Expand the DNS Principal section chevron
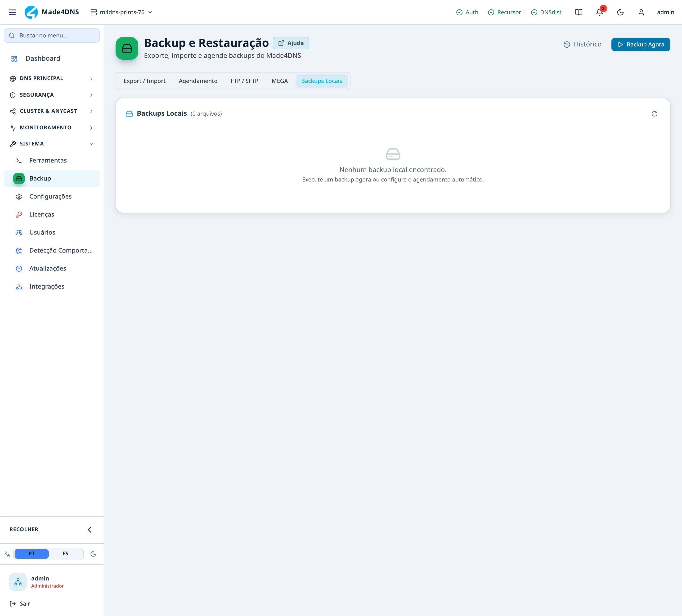This screenshot has height=616, width=682. coord(91,78)
